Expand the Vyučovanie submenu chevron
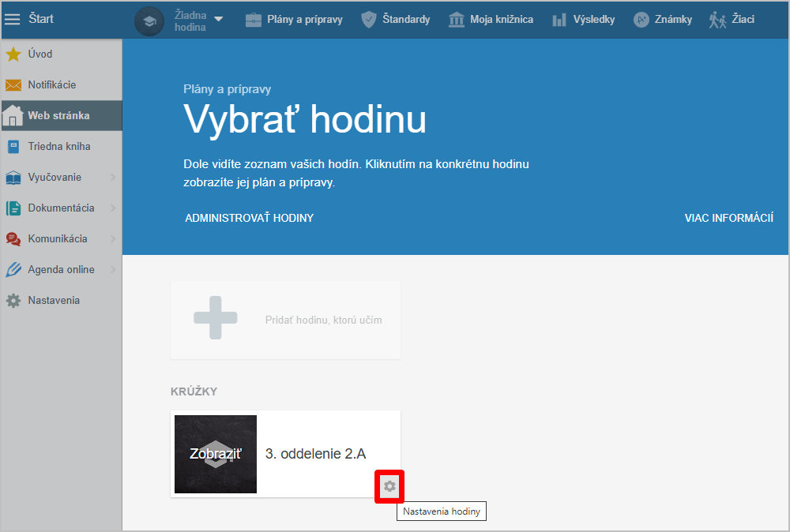 pyautogui.click(x=113, y=177)
